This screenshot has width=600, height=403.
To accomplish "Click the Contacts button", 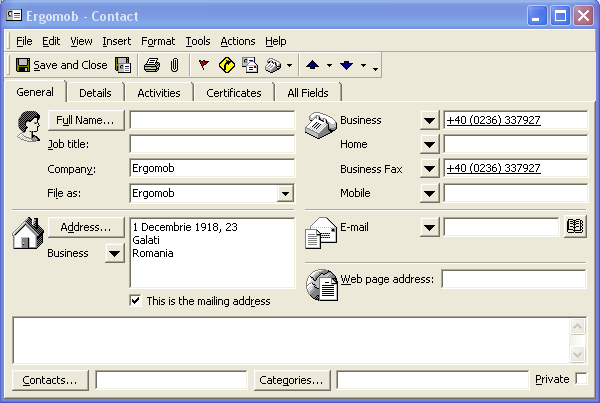I will (x=50, y=380).
